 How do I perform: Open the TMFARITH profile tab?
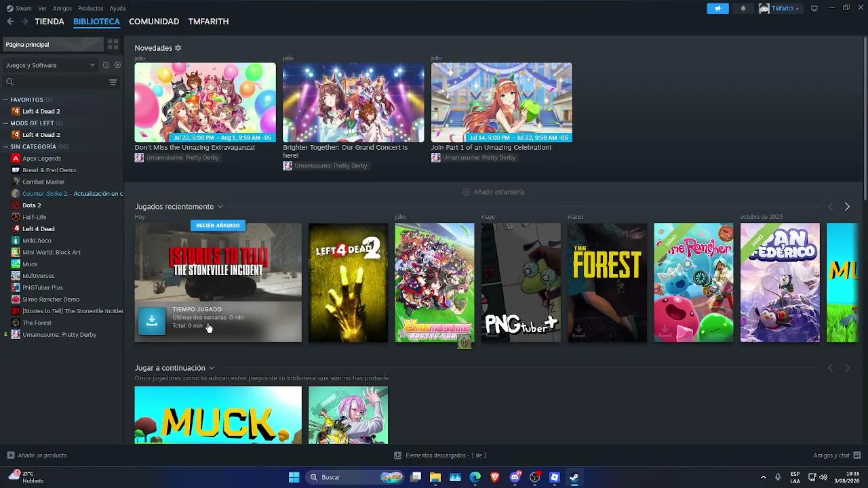(x=208, y=22)
